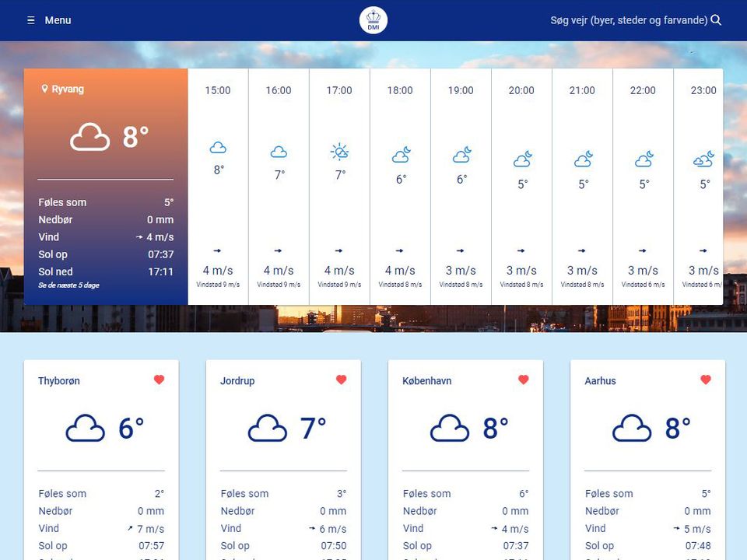Click the wind direction arrow under 19:00
This screenshot has width=747, height=560.
pyautogui.click(x=461, y=250)
